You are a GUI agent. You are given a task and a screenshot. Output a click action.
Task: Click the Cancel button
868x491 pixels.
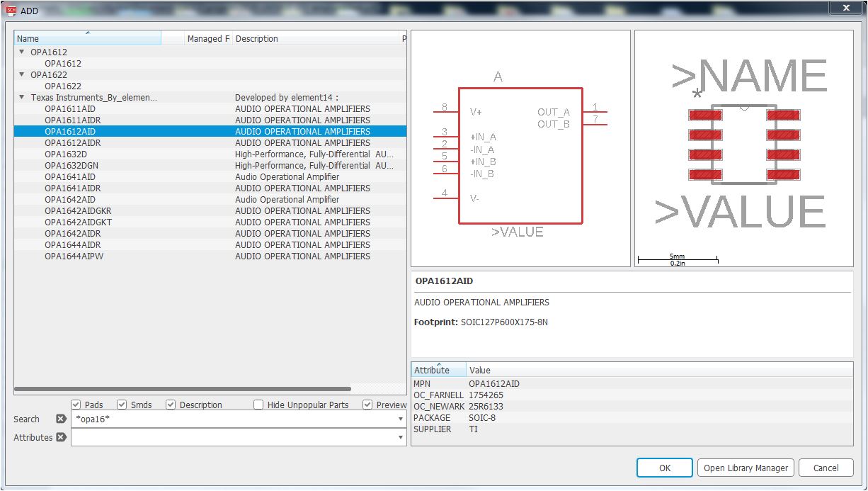pos(826,468)
